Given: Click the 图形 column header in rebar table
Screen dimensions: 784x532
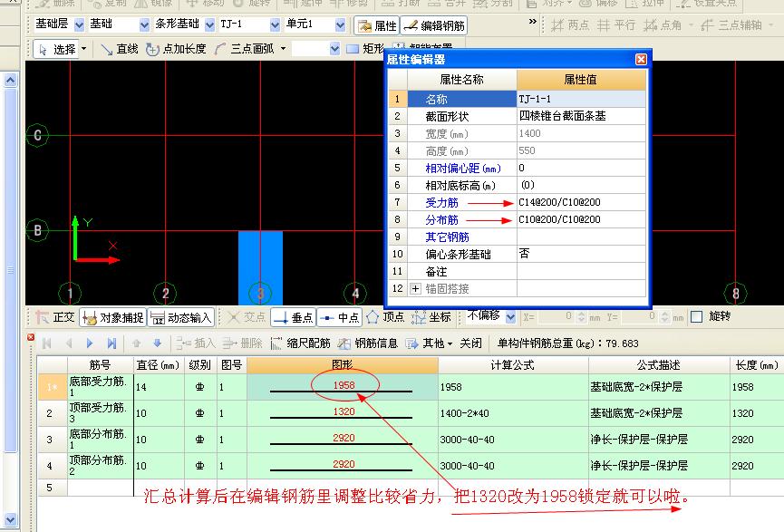Looking at the screenshot, I should (x=343, y=365).
